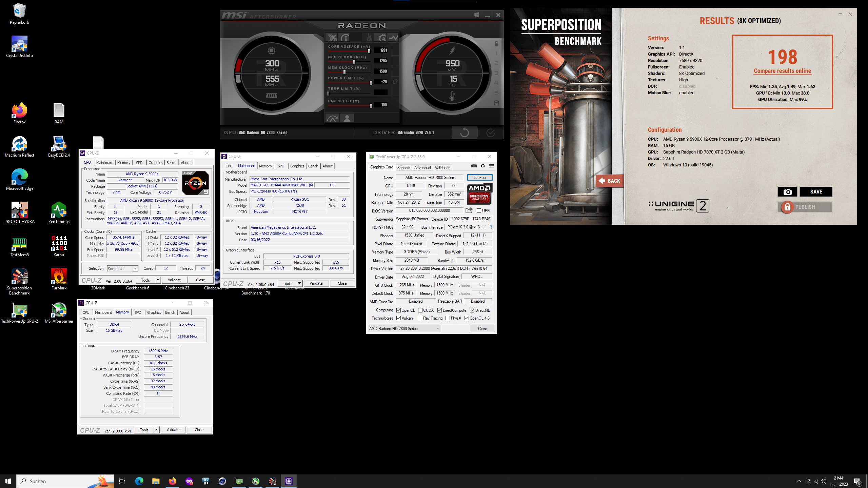Expand system tray hidden icons chevron
The image size is (868, 488).
pos(799,481)
